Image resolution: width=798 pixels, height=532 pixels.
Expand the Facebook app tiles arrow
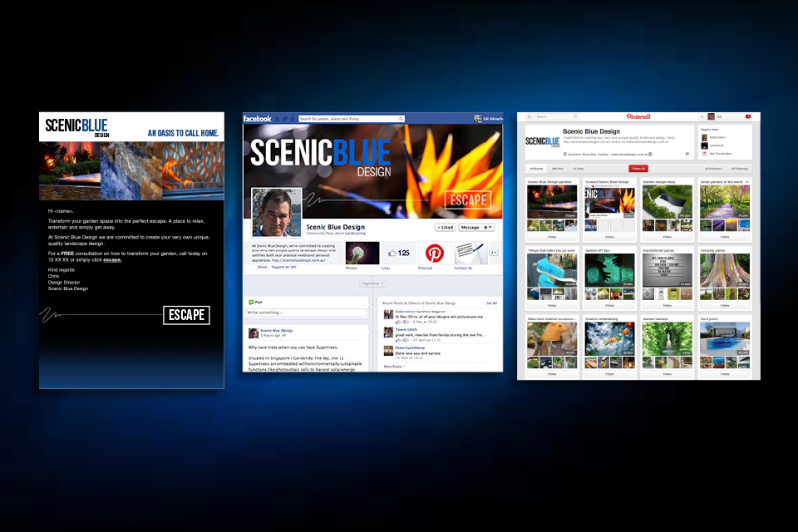(494, 253)
